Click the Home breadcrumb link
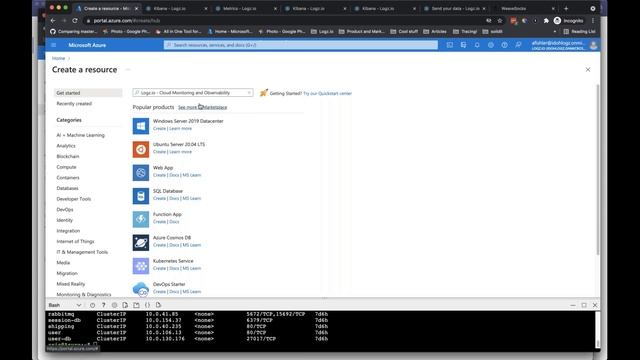640x360 pixels. coord(58,58)
